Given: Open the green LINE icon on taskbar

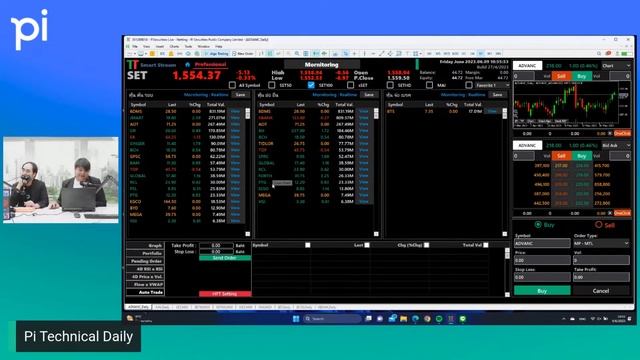Looking at the screenshot, I should click(463, 319).
